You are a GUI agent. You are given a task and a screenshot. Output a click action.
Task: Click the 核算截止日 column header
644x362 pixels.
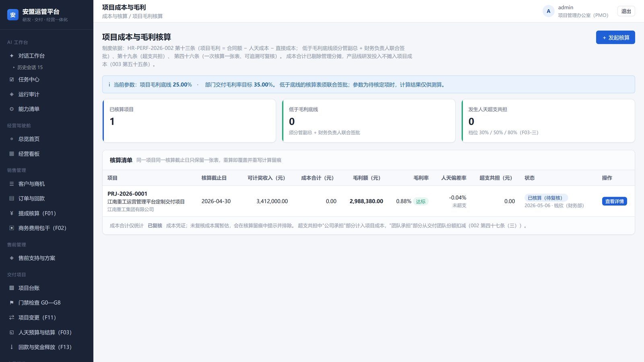click(214, 178)
